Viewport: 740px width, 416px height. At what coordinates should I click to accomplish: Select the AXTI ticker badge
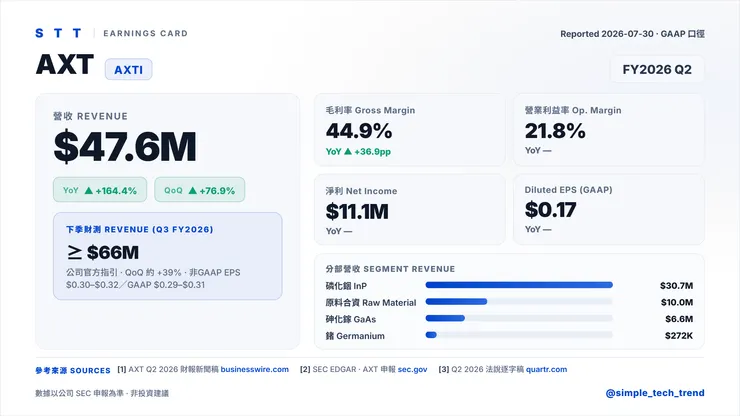pos(128,69)
